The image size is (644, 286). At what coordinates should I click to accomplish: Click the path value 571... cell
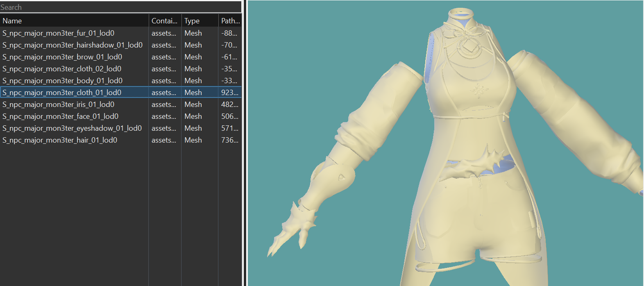coord(230,128)
